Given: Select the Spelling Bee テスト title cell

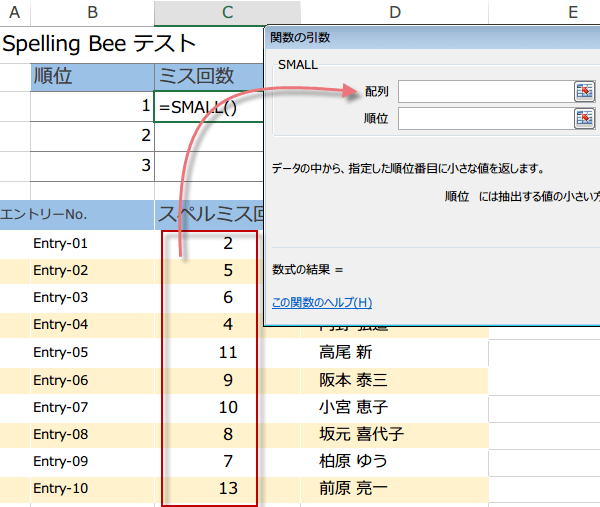Looking at the screenshot, I should pos(100,44).
